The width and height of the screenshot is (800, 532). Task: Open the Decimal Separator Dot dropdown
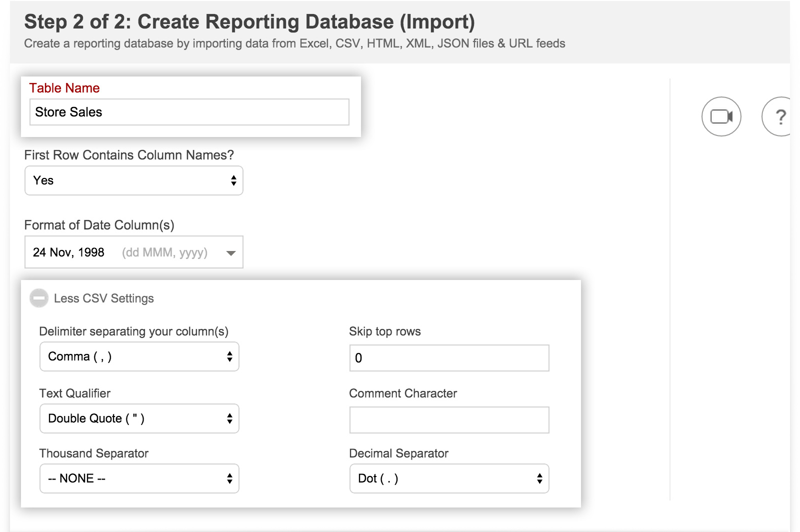(449, 478)
